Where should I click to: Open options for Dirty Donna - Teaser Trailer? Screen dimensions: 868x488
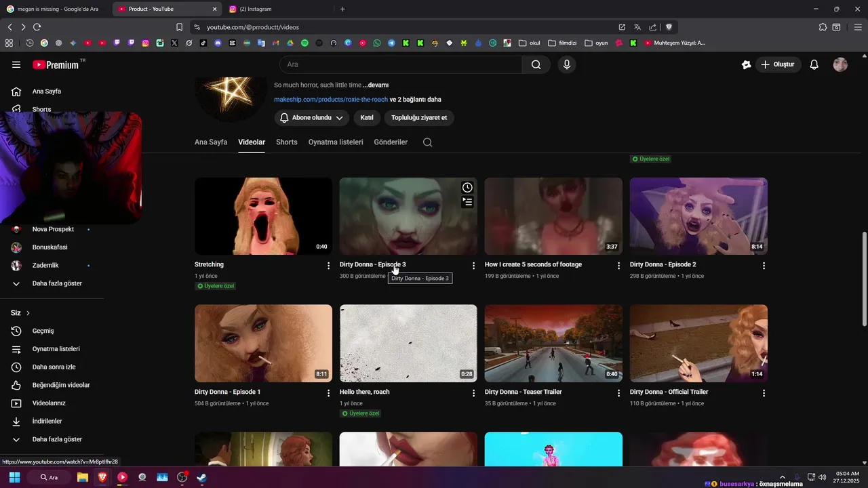618,393
